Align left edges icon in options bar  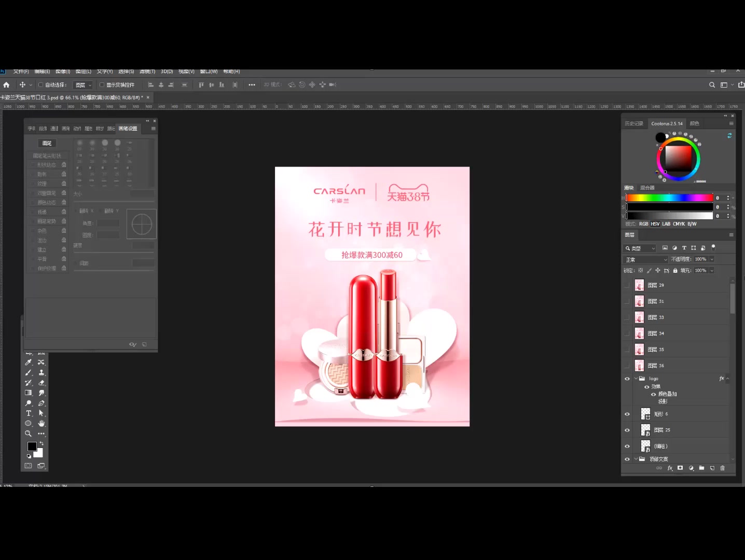click(x=151, y=85)
